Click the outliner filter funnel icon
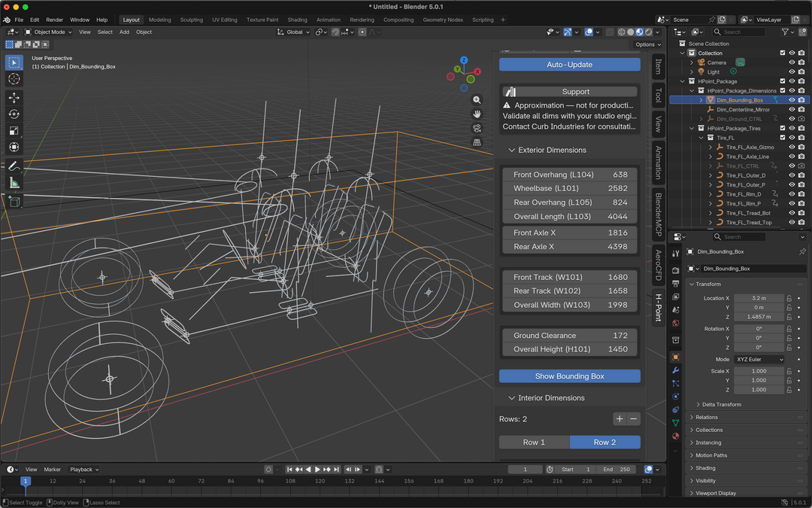 coord(785,32)
